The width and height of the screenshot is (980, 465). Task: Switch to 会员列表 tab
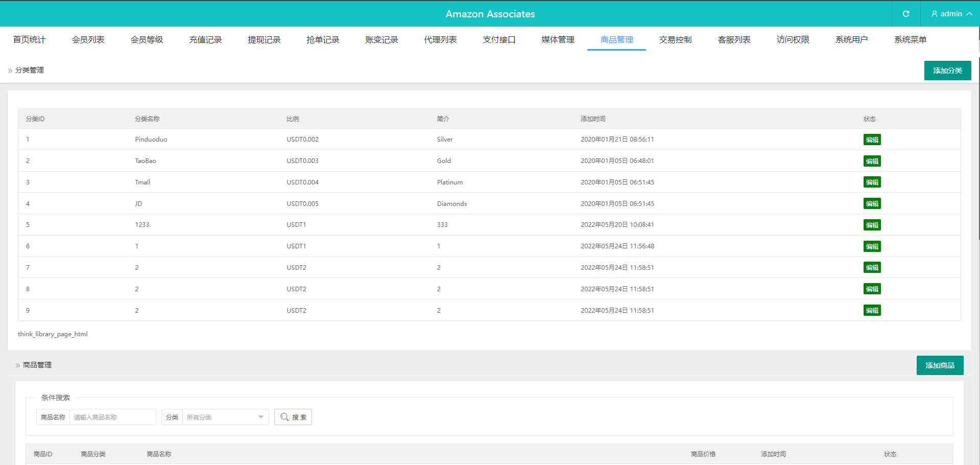point(88,39)
